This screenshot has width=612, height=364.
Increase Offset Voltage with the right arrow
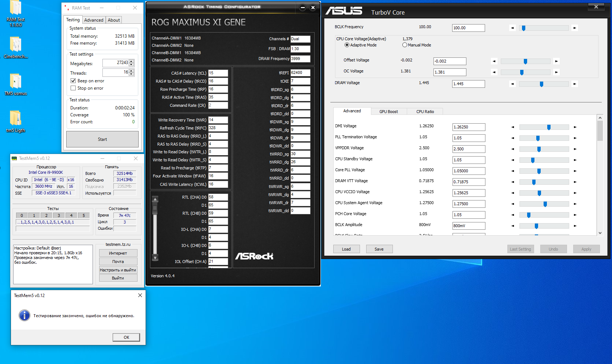click(556, 61)
